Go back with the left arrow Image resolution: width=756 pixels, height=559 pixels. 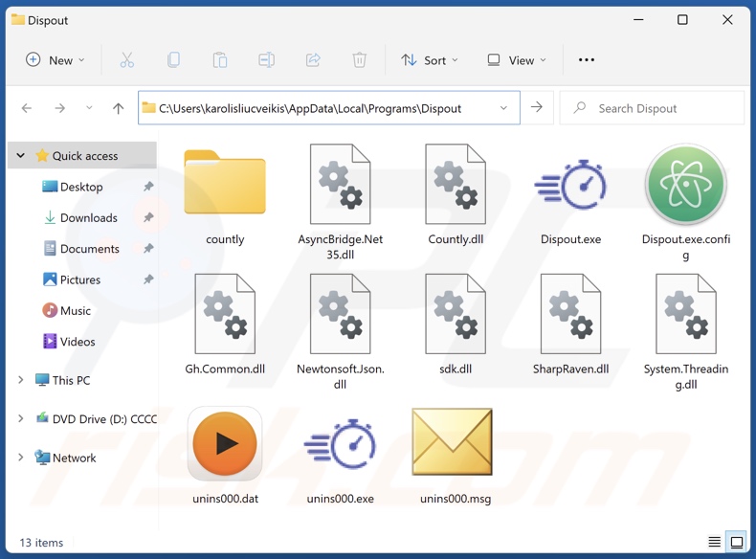tap(27, 108)
